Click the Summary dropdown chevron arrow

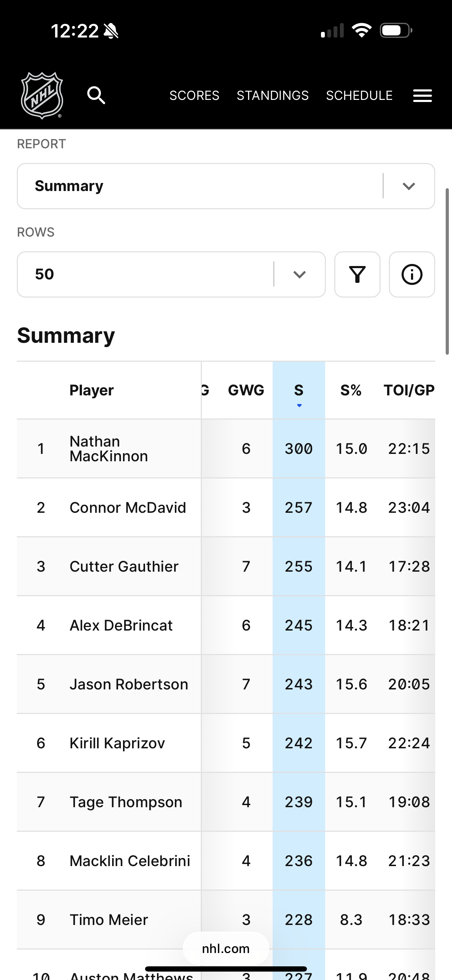click(409, 186)
